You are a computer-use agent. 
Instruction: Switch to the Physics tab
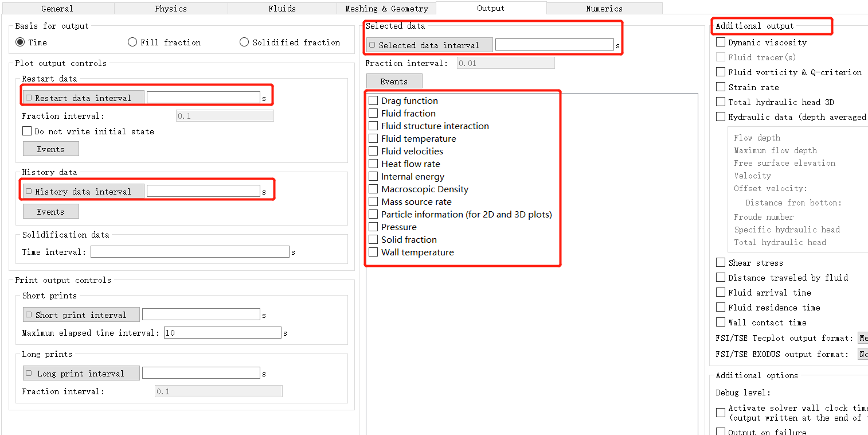pos(171,9)
